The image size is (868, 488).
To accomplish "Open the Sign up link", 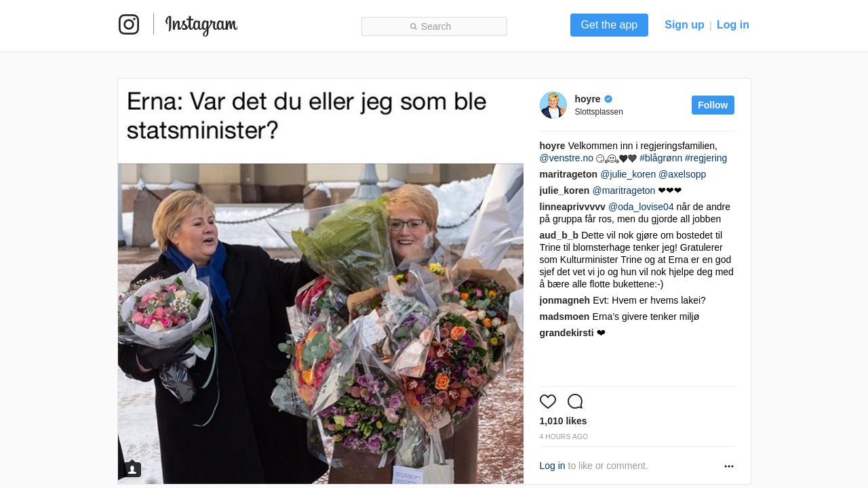I will (x=684, y=25).
